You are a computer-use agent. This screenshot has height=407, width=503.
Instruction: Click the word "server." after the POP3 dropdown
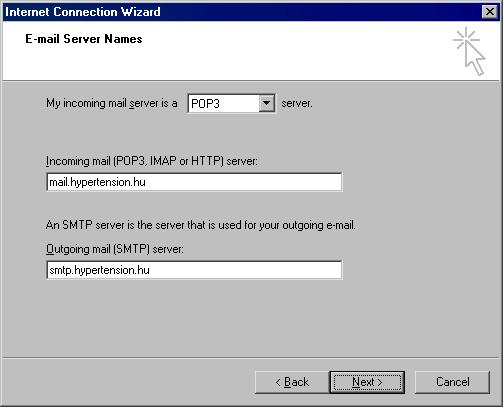(x=297, y=103)
